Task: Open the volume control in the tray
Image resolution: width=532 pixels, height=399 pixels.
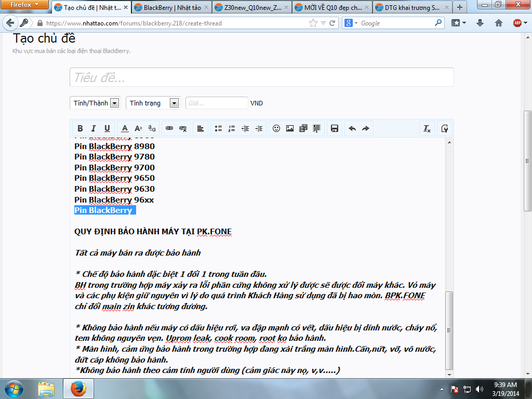Action: (479, 389)
